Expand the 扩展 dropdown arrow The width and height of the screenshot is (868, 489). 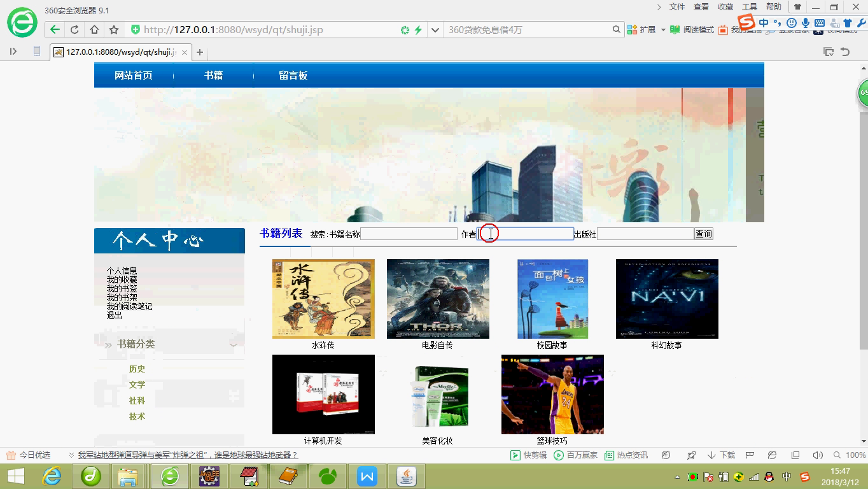pos(662,30)
